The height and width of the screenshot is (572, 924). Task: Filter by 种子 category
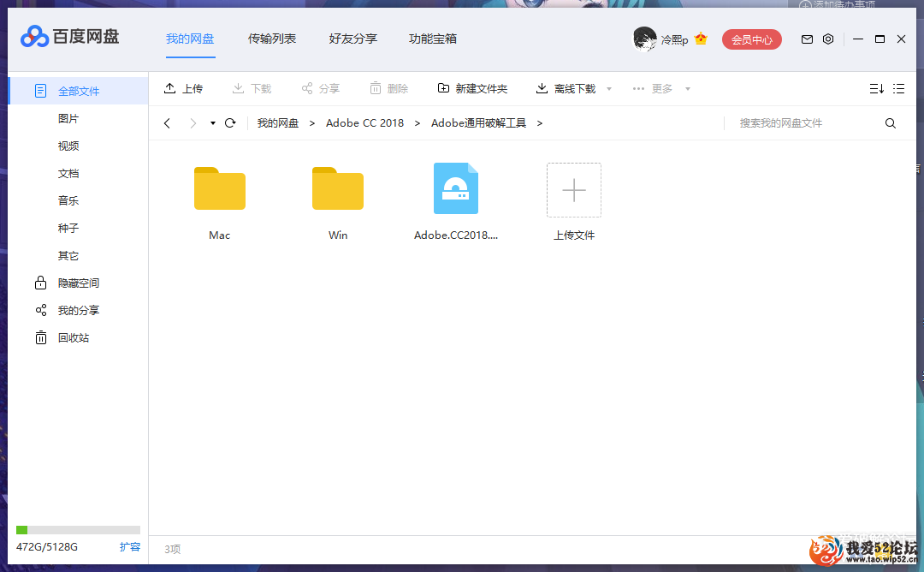pos(68,229)
